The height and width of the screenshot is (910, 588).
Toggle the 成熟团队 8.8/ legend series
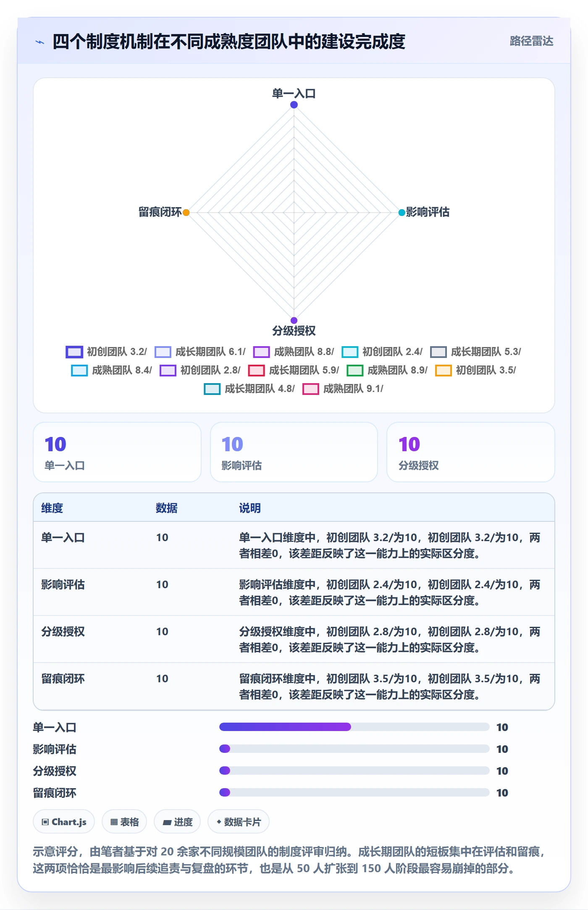(x=294, y=352)
